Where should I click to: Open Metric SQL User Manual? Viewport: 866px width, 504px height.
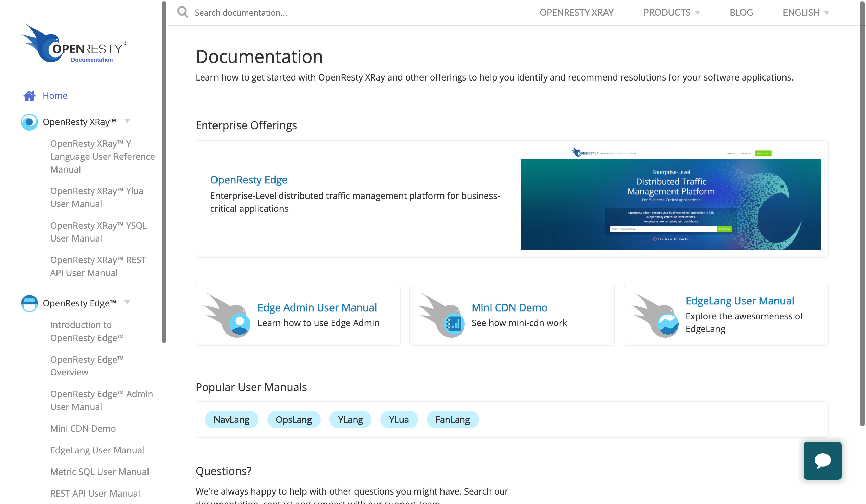(x=99, y=472)
